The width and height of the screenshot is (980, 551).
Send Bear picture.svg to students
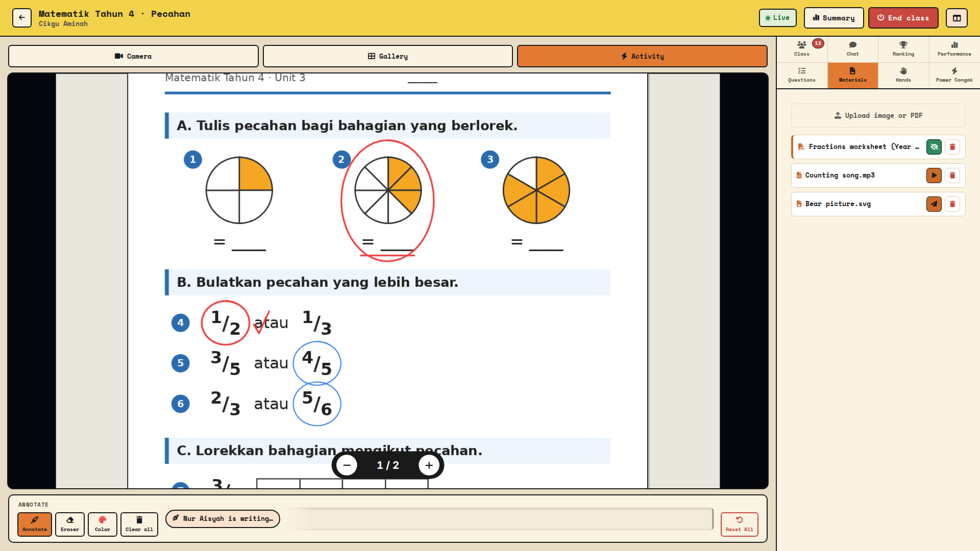pos(934,204)
